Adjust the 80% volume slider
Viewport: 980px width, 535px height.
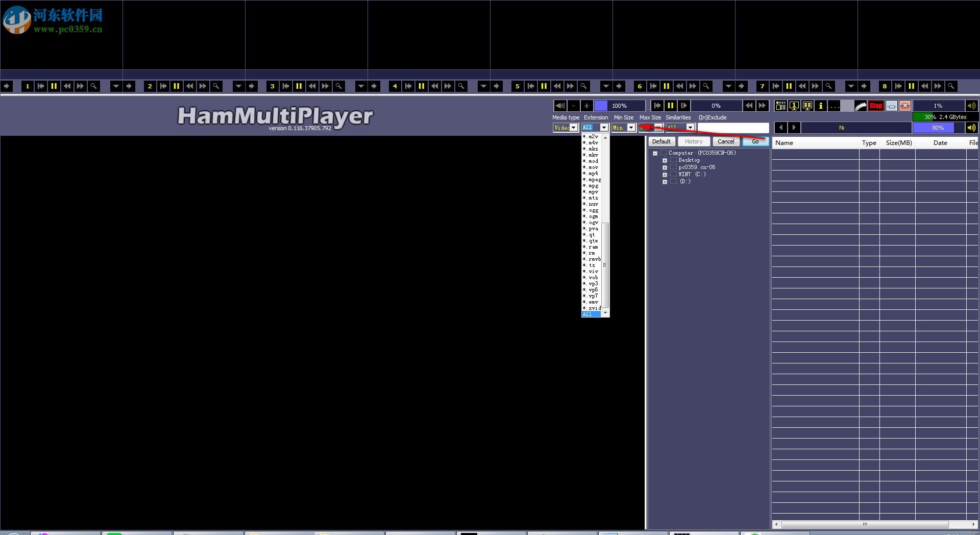[938, 128]
